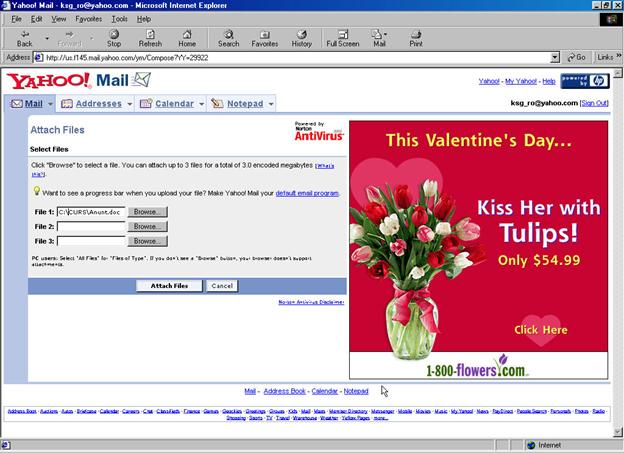624x453 pixels.
Task: Click the Sign Out link
Action: pyautogui.click(x=594, y=103)
